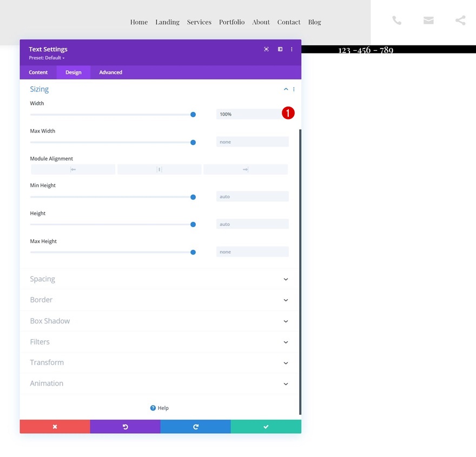Select right module alignment
476x457 pixels.
(246, 169)
